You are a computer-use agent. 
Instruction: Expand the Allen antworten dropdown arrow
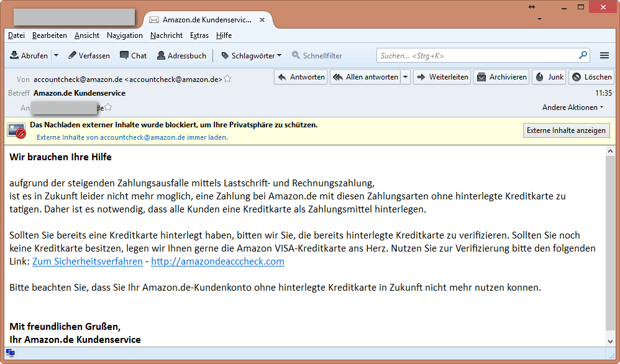[x=405, y=77]
